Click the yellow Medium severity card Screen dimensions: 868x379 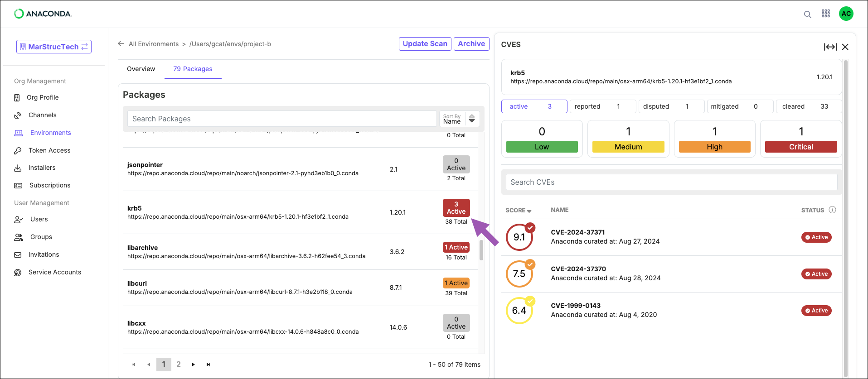coord(628,139)
